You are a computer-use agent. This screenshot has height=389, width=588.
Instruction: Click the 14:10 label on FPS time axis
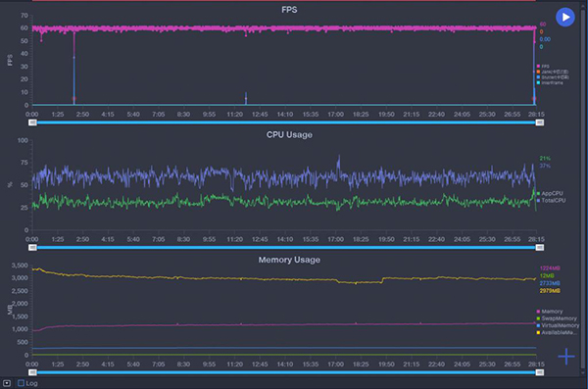pyautogui.click(x=285, y=115)
